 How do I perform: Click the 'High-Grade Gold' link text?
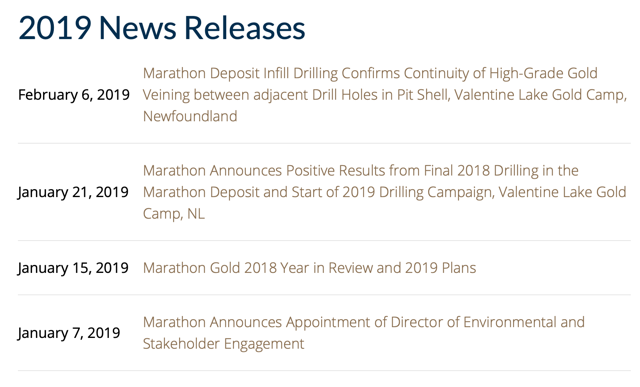pos(543,73)
